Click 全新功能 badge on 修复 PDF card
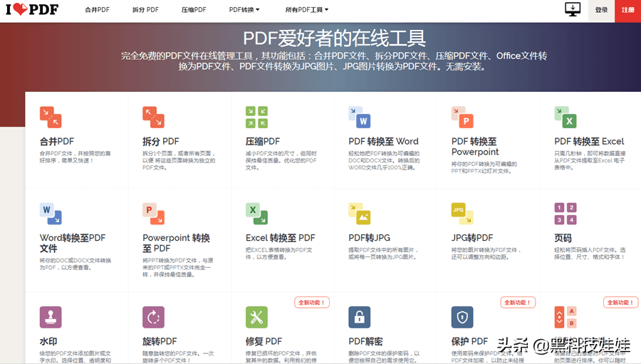 (x=312, y=303)
